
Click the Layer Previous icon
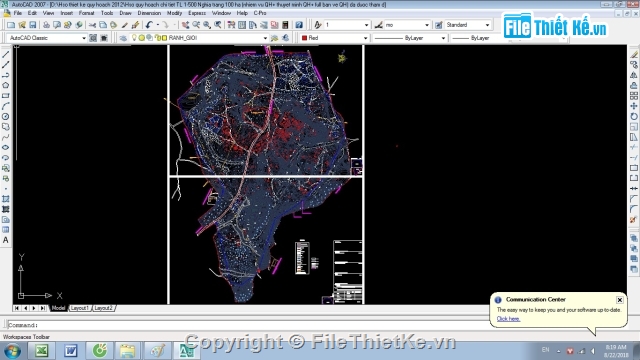(285, 38)
